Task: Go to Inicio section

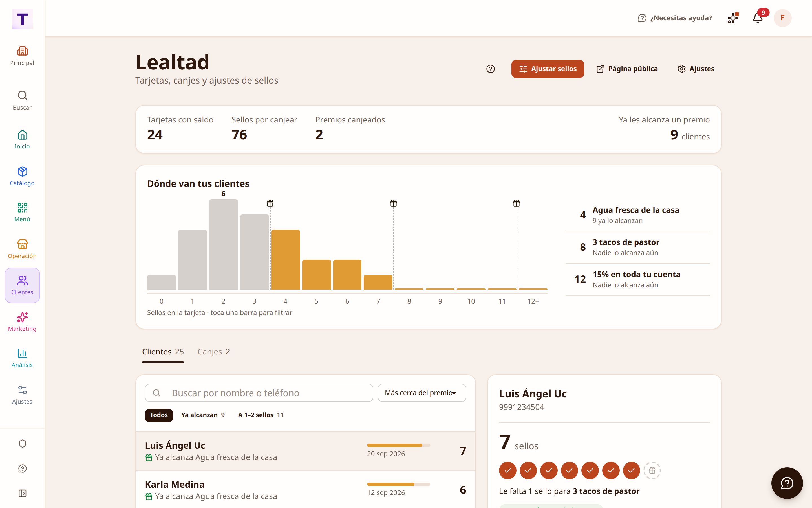Action: coord(22,139)
